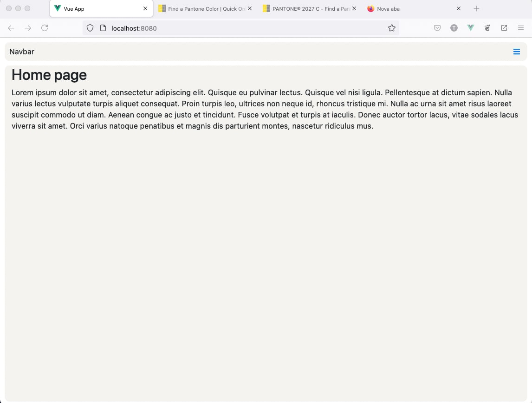Click the GNOME shell extension icon

(x=487, y=28)
